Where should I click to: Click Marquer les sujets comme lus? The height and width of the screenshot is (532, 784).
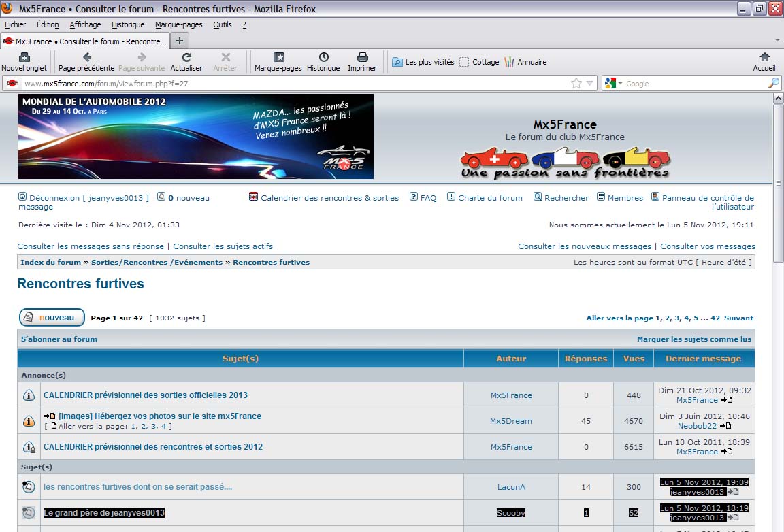pos(694,339)
